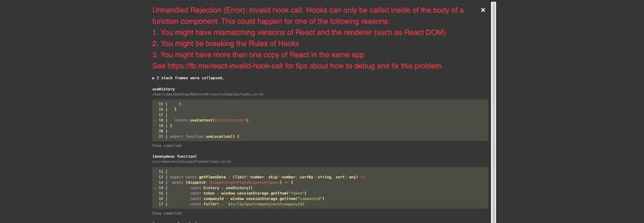Open View compiled under getPlansActions frame
Viewport: 644px width, 223px height.
point(167,213)
